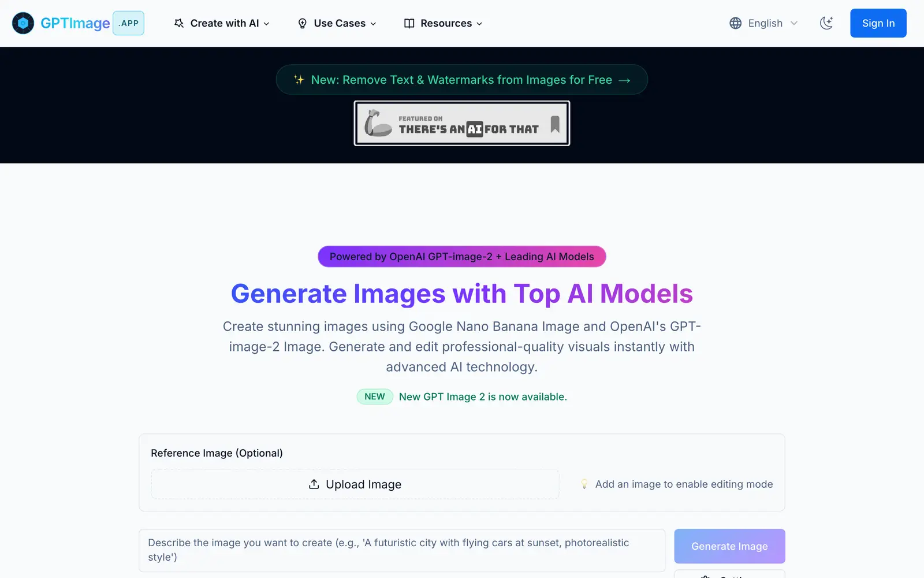Open the Create with AI menu
The height and width of the screenshot is (578, 924).
pyautogui.click(x=222, y=23)
